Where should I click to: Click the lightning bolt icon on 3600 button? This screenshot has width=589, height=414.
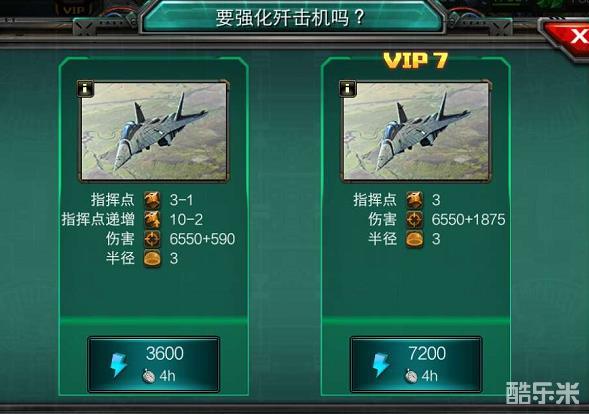pos(118,364)
